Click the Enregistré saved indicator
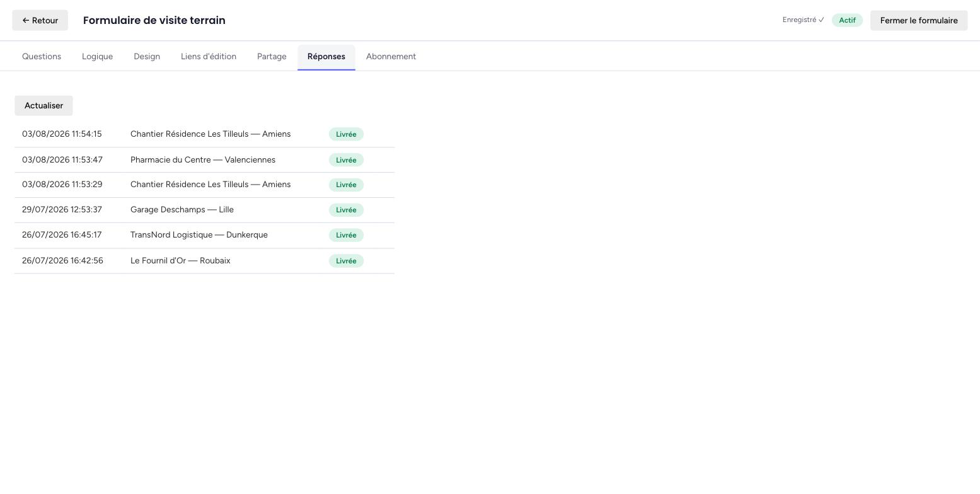The image size is (980, 494). [804, 20]
